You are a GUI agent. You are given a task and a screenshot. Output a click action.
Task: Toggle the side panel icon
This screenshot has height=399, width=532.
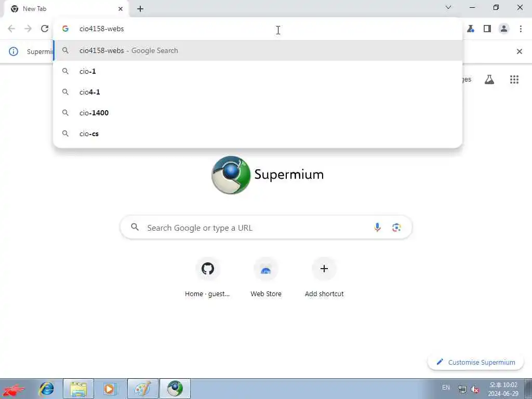(x=487, y=29)
